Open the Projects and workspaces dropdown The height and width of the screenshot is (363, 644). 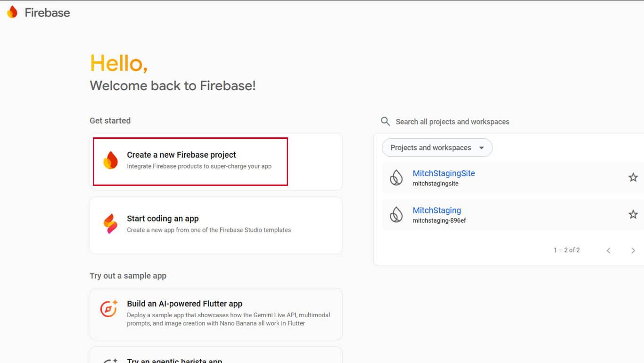click(x=437, y=148)
